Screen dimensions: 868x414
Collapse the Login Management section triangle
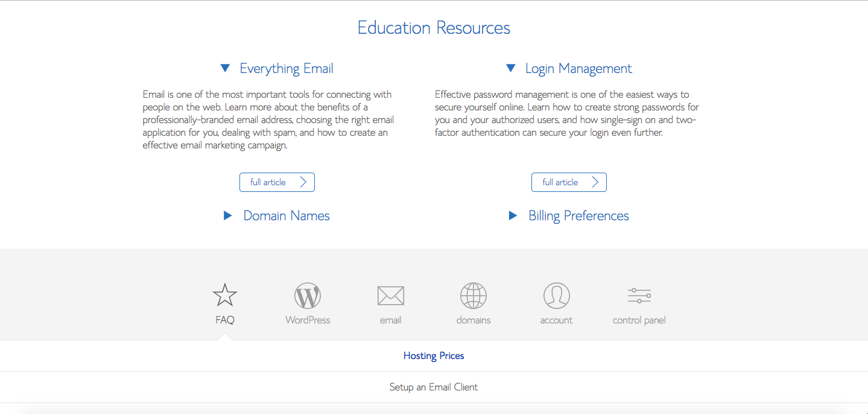tap(510, 69)
